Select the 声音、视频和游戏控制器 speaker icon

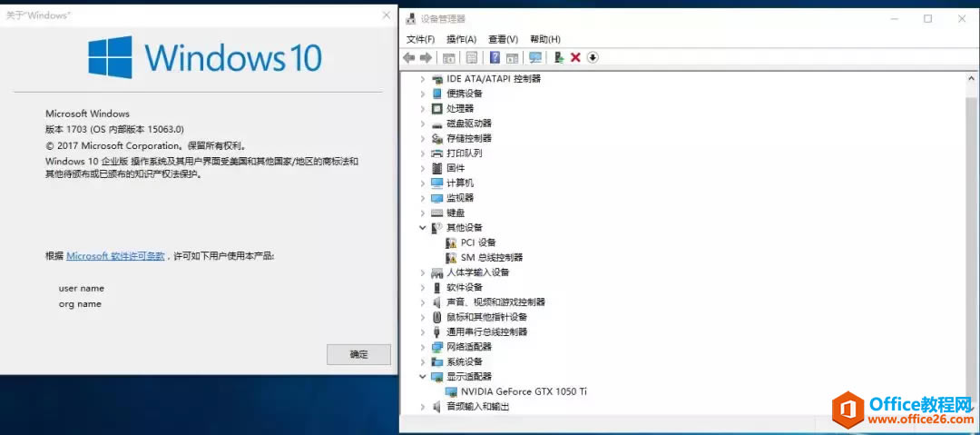coord(436,302)
